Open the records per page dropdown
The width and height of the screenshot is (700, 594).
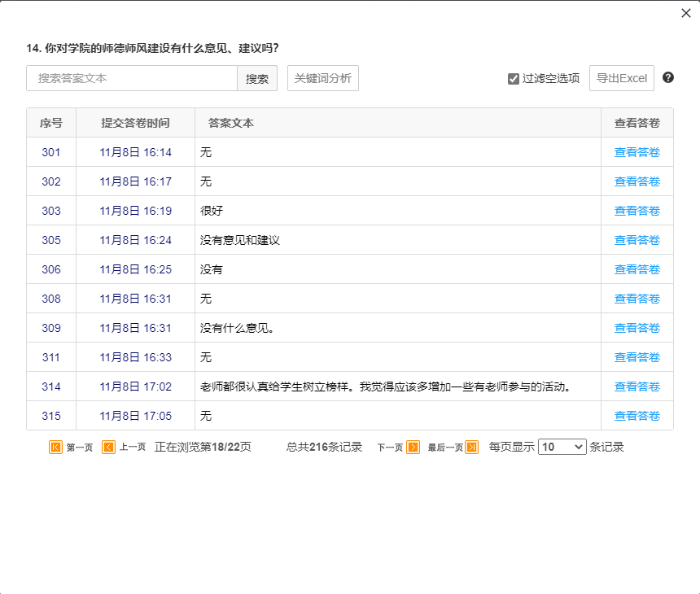[x=562, y=447]
